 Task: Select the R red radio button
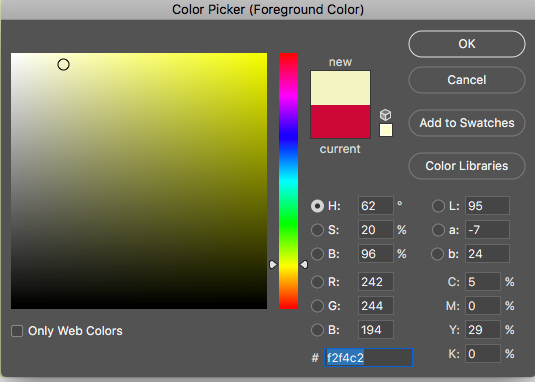(317, 282)
